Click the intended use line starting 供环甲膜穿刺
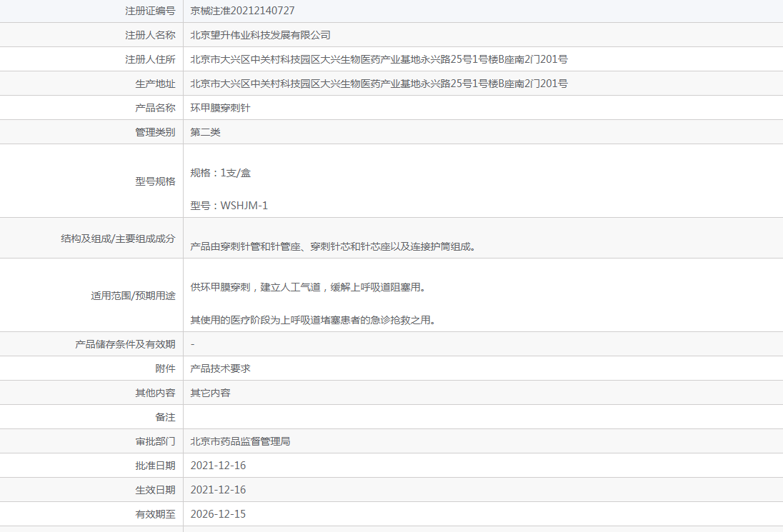 tap(308, 287)
